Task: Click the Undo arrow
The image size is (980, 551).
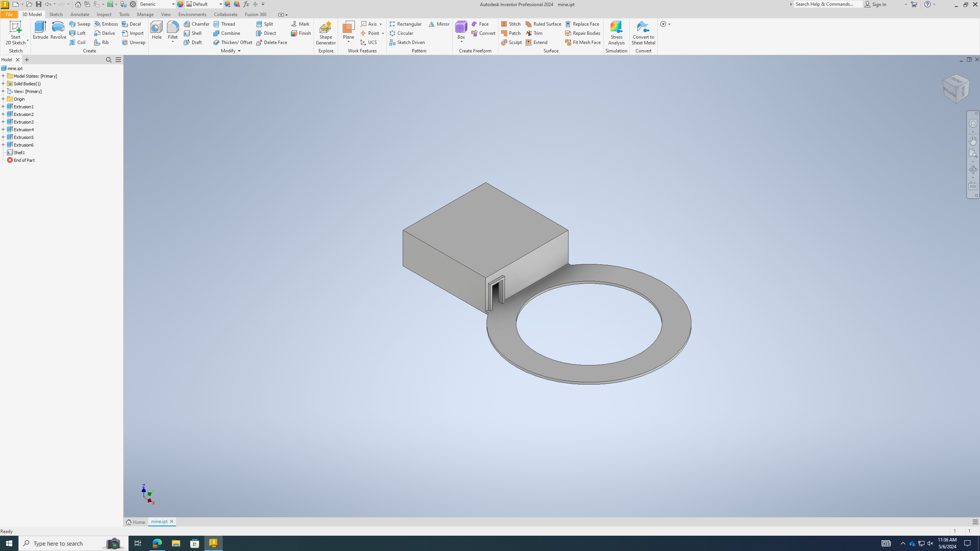Action: 48,4
